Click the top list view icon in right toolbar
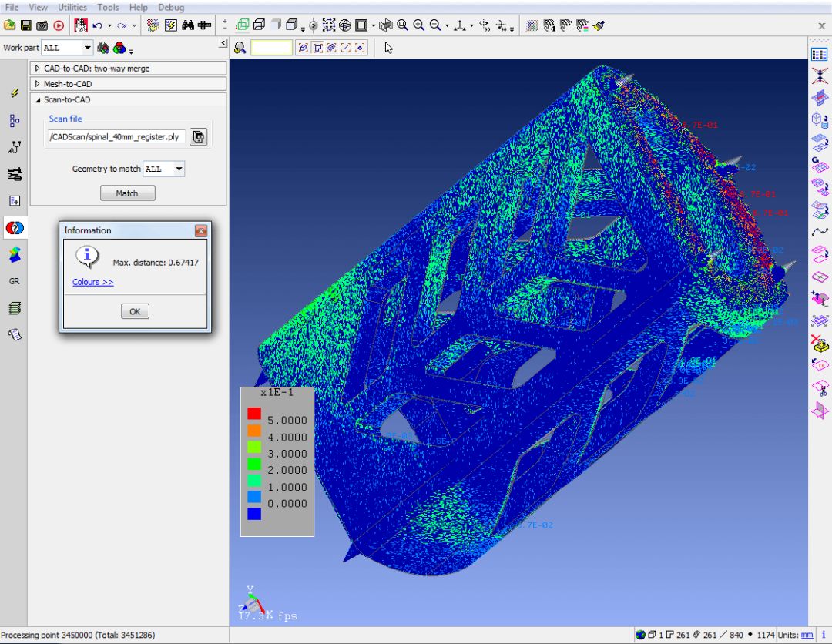 coord(820,55)
